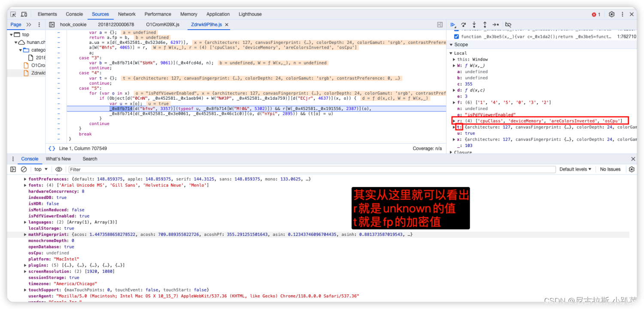The width and height of the screenshot is (644, 309).
Task: Open DevTools settings gear
Action: click(x=611, y=14)
